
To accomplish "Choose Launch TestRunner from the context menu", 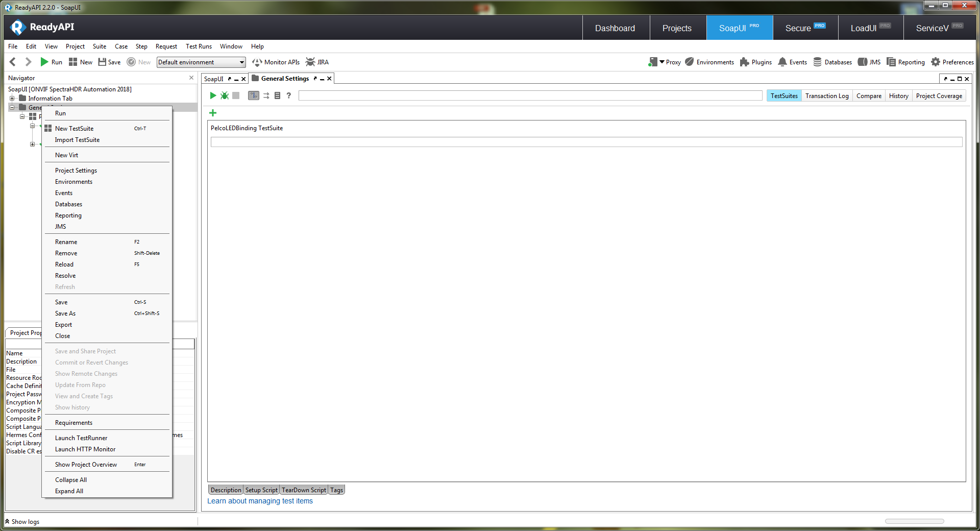I will tap(107, 438).
